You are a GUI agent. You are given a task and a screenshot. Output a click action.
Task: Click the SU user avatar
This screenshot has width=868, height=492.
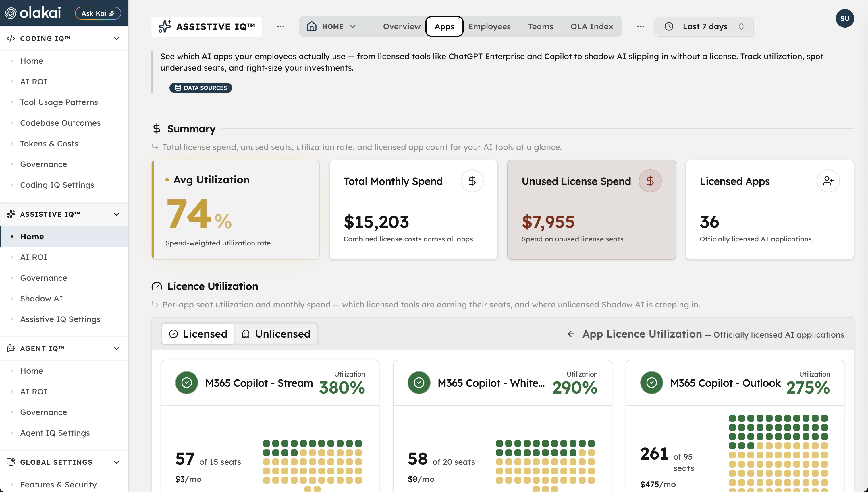pos(845,18)
